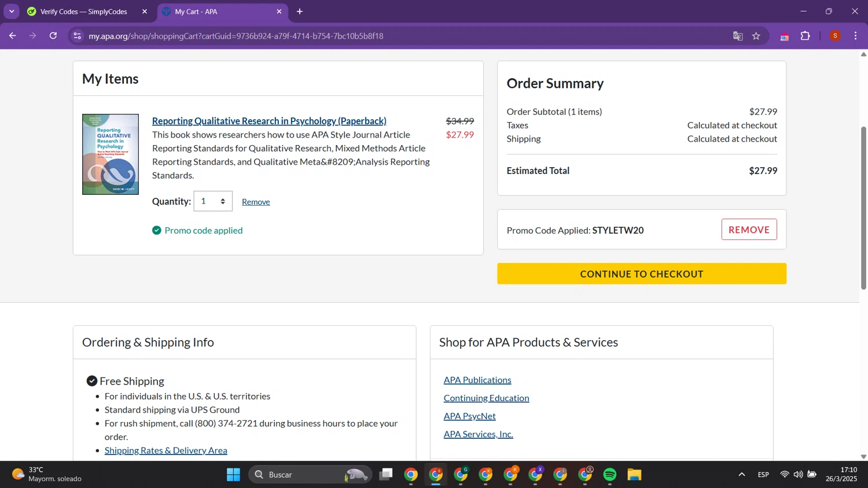Viewport: 868px width, 488px height.
Task: Show hidden system tray icons
Action: coord(742,475)
